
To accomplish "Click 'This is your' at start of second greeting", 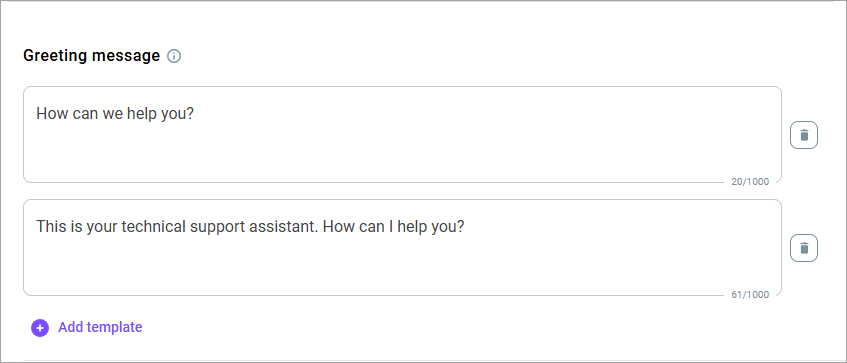I will [77, 227].
